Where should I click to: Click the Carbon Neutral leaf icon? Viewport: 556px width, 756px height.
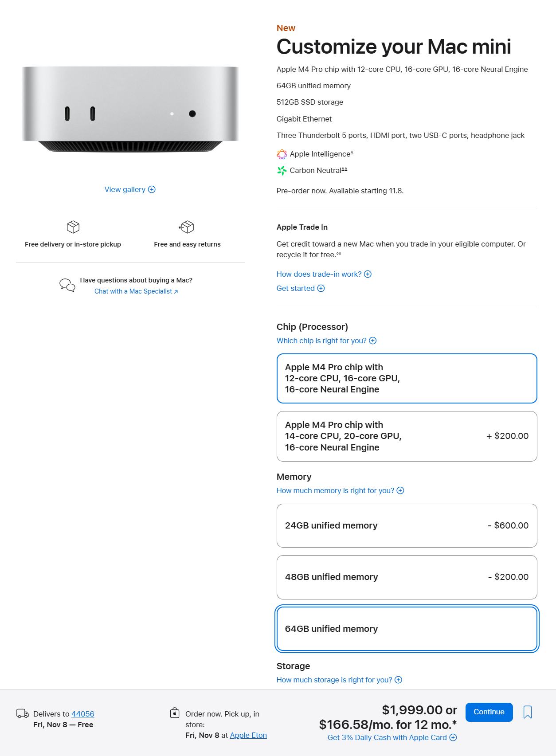point(282,170)
